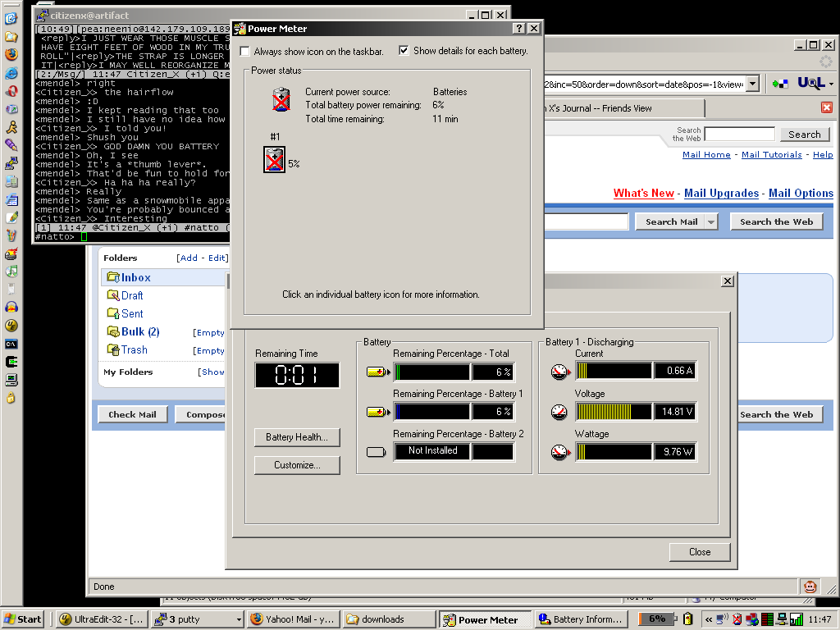Viewport: 840px width, 630px height.
Task: Open the Battery Health dialog
Action: pos(296,437)
